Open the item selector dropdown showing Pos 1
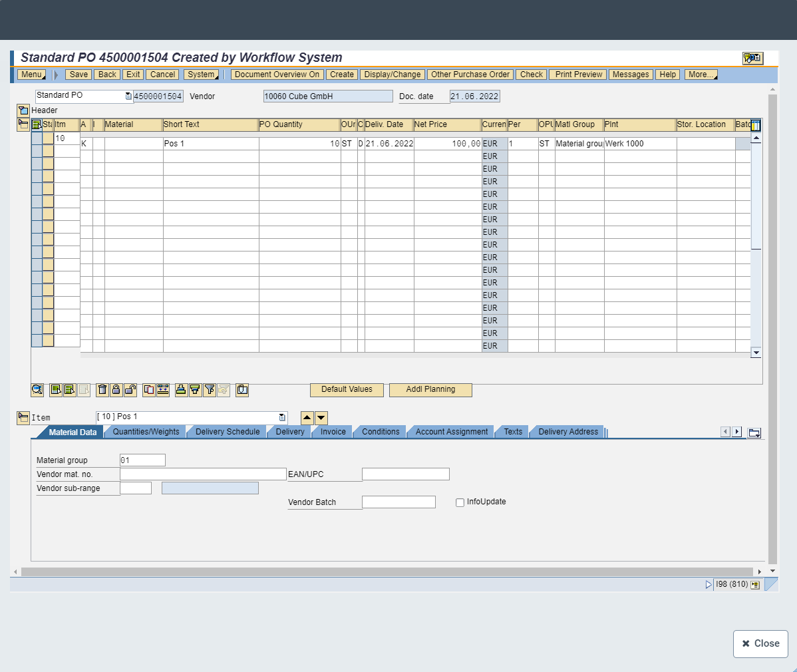This screenshot has width=797, height=672. (x=282, y=417)
